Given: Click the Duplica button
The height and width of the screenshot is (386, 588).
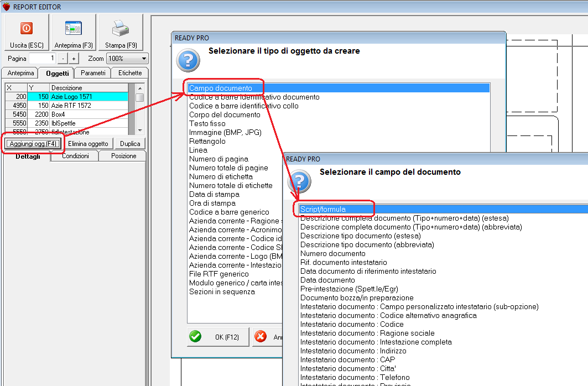Looking at the screenshot, I should (130, 143).
